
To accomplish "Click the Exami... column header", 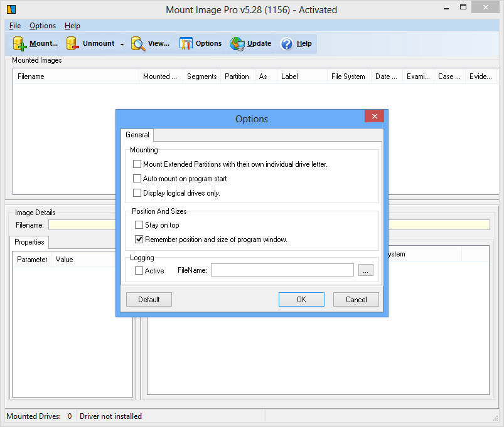I will 418,76.
